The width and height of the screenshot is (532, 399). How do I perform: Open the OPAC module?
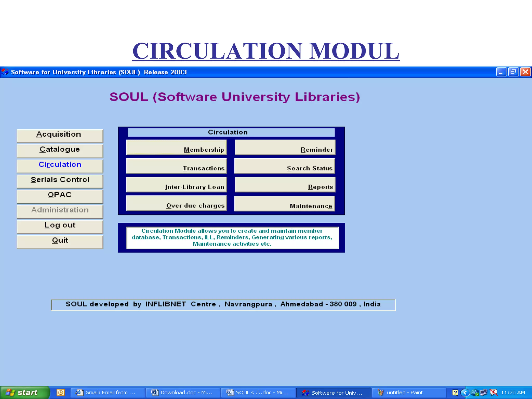pyautogui.click(x=60, y=196)
